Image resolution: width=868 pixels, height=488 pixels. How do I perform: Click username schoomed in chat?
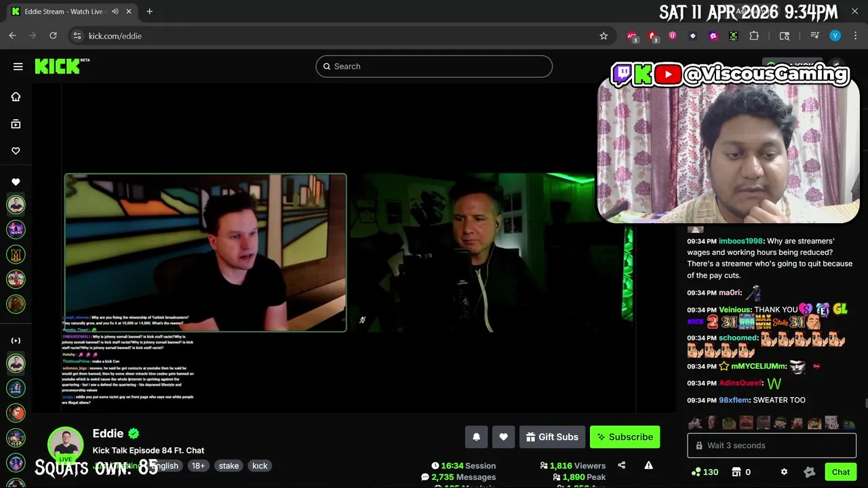[738, 338]
